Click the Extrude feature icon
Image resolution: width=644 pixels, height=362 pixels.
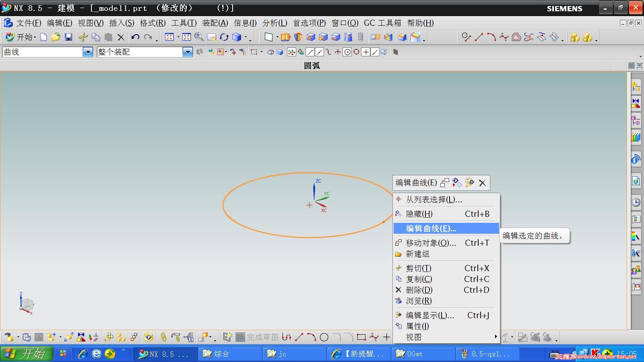(285, 37)
